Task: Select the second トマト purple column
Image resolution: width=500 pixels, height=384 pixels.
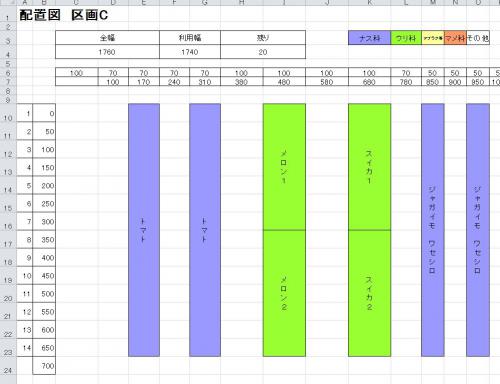Action: pyautogui.click(x=205, y=230)
